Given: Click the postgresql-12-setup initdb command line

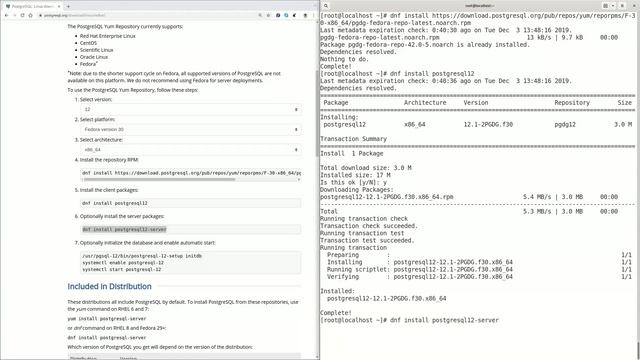Looking at the screenshot, I should click(142, 256).
